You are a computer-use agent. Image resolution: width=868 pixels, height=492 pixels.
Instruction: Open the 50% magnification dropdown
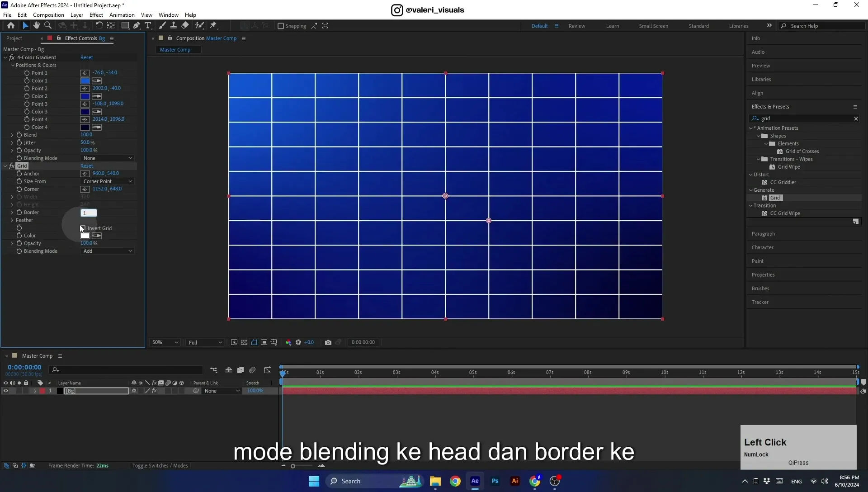tap(165, 342)
